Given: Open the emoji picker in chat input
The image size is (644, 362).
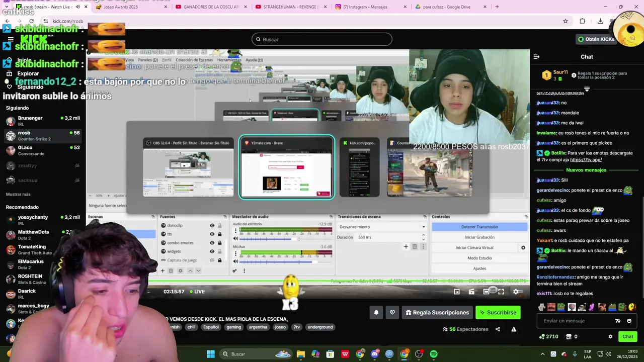Looking at the screenshot, I should click(629, 321).
